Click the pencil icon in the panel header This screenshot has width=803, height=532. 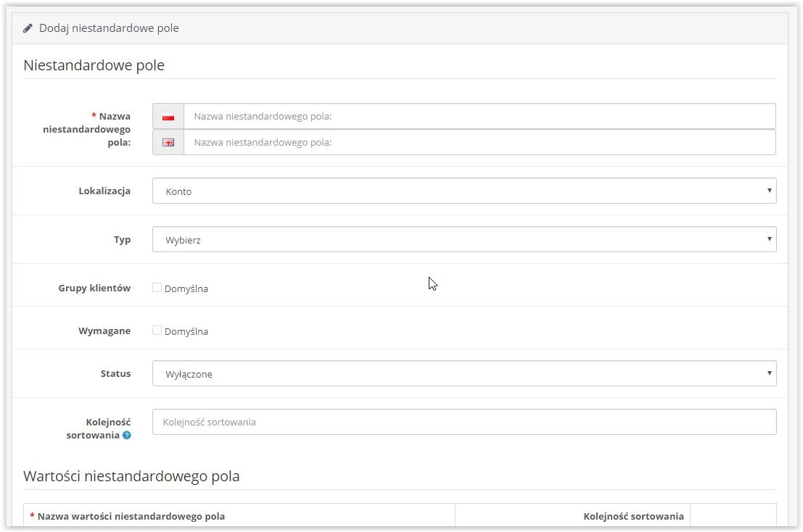[x=28, y=28]
